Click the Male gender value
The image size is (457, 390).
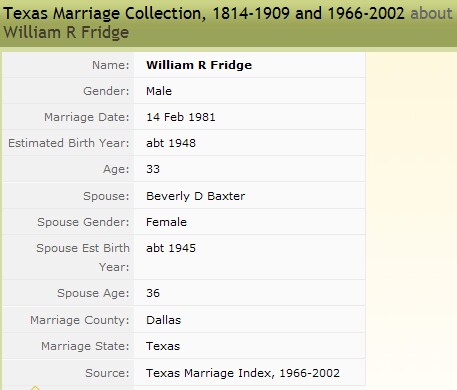[159, 91]
